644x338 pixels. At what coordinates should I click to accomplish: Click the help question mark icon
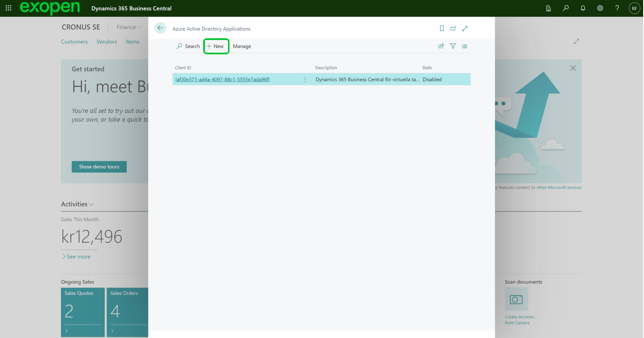coord(617,8)
